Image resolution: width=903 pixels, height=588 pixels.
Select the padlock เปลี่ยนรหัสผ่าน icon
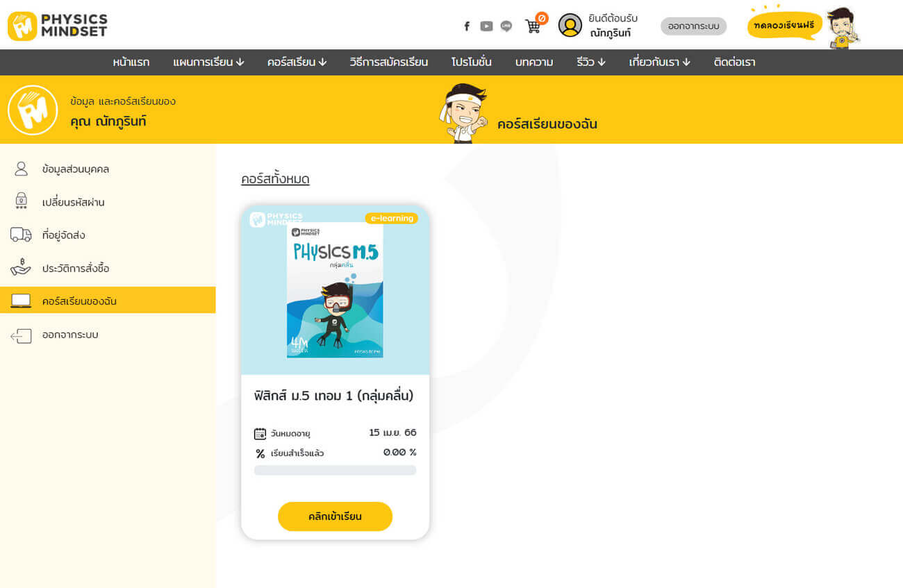21,202
